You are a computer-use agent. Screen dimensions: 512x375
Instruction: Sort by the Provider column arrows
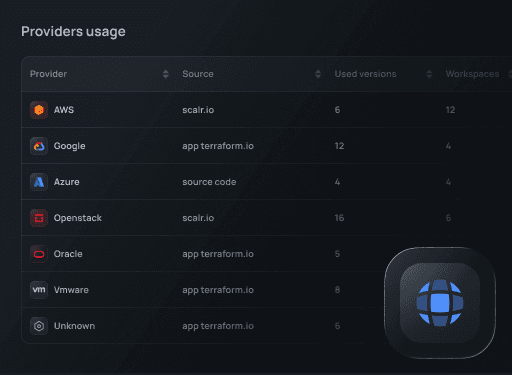click(x=166, y=74)
